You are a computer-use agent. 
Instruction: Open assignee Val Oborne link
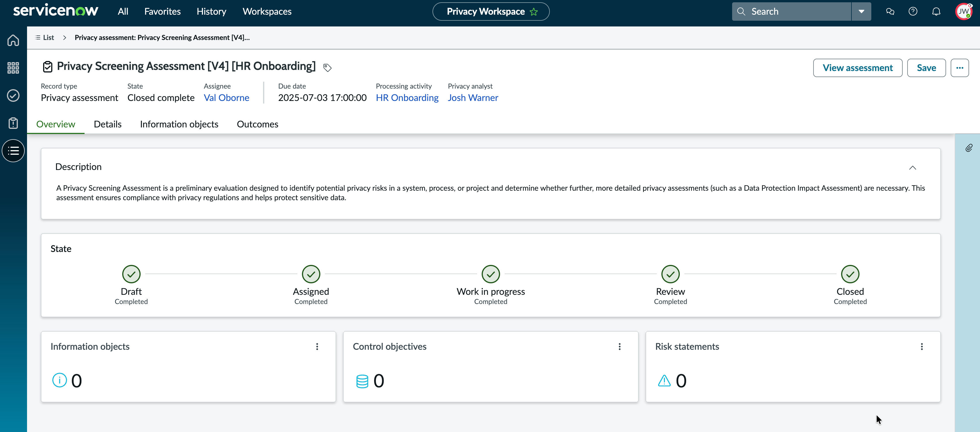point(226,98)
